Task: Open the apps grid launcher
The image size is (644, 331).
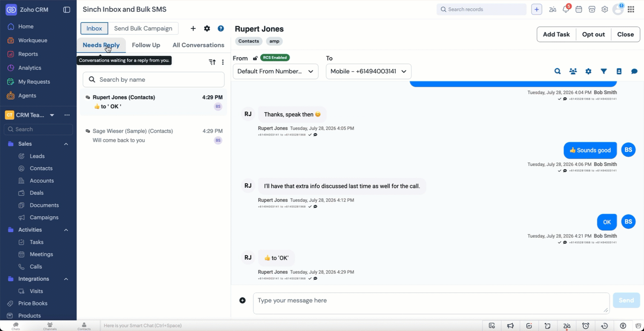Action: click(631, 9)
